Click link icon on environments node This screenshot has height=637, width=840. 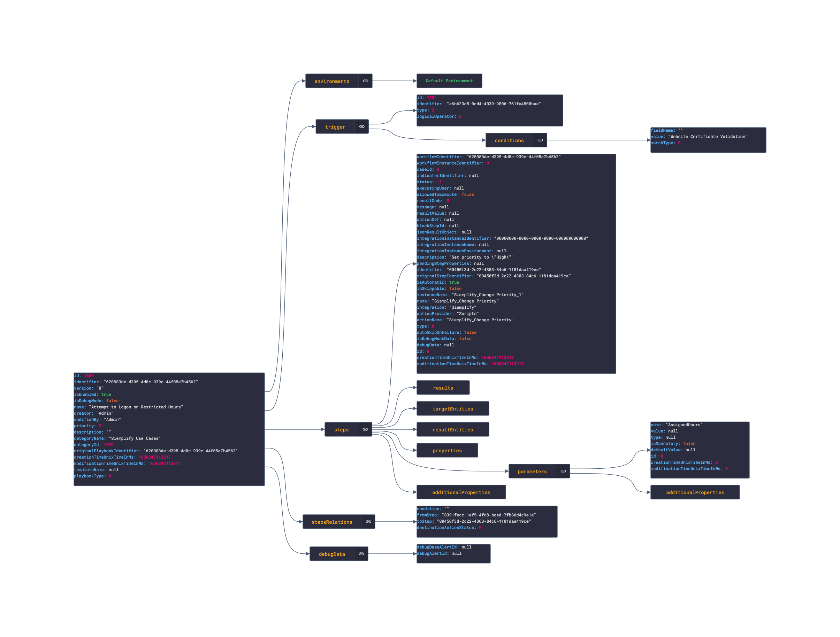365,81
